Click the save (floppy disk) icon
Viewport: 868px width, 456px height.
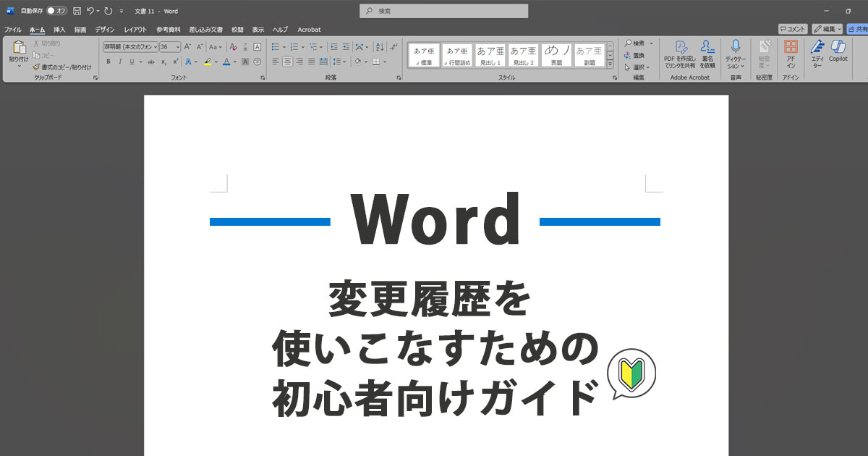[77, 11]
